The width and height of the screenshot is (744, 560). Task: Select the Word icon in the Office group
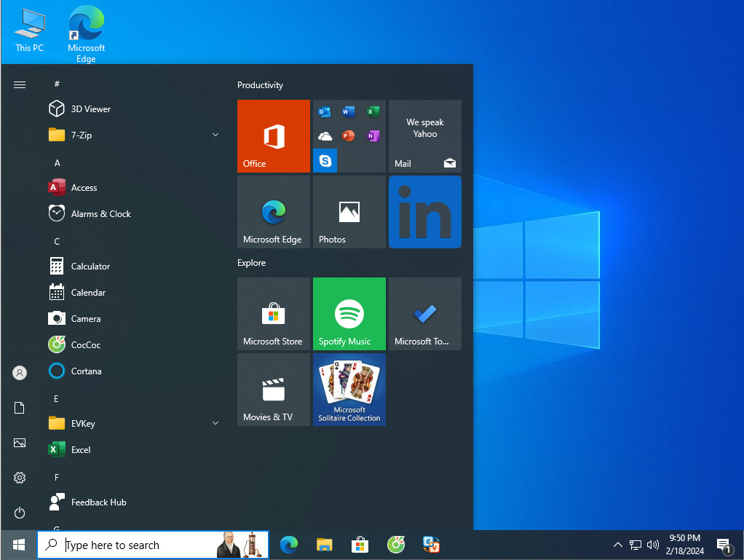pos(348,111)
